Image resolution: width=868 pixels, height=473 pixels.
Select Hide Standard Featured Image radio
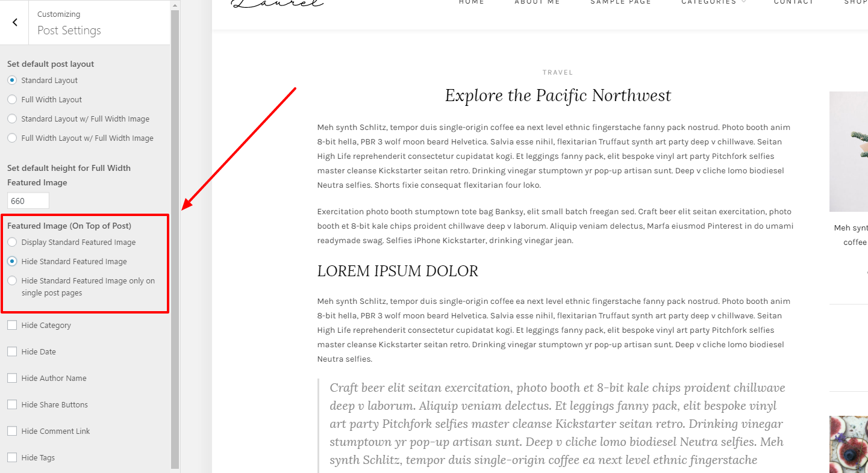12,261
